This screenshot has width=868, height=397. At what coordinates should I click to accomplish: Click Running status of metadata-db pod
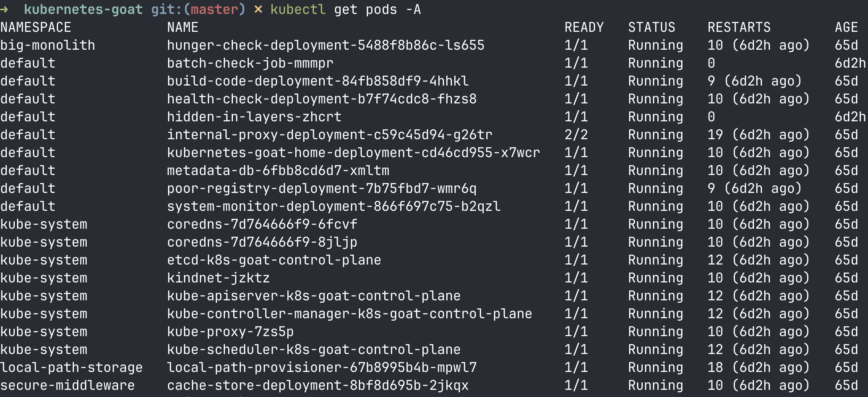(655, 170)
